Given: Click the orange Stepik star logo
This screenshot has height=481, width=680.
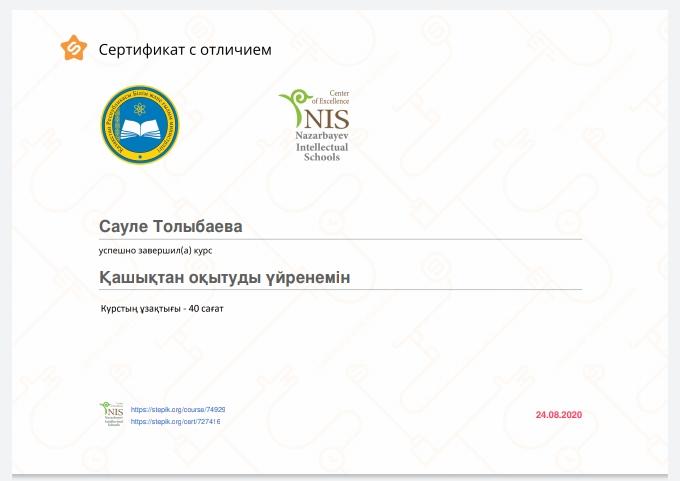Looking at the screenshot, I should tap(74, 48).
